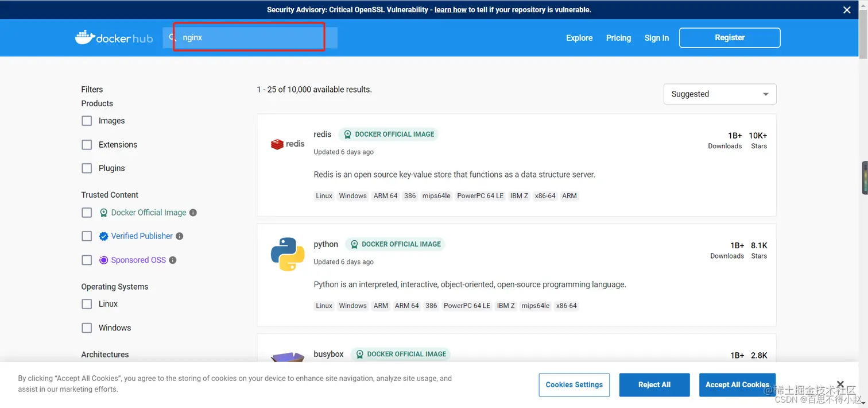Check the Windows operating system checkbox
This screenshot has width=868, height=408.
[87, 328]
